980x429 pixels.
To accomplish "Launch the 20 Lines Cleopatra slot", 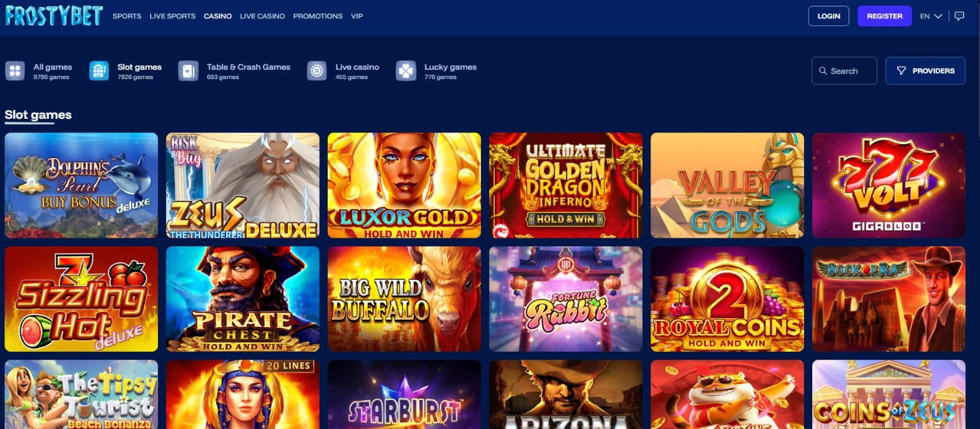I will (243, 395).
